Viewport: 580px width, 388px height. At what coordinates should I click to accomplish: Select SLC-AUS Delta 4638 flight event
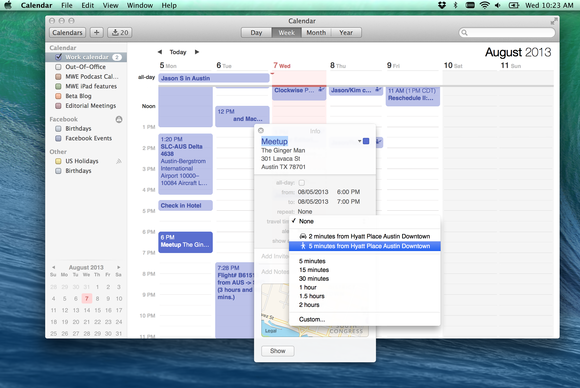pyautogui.click(x=185, y=164)
